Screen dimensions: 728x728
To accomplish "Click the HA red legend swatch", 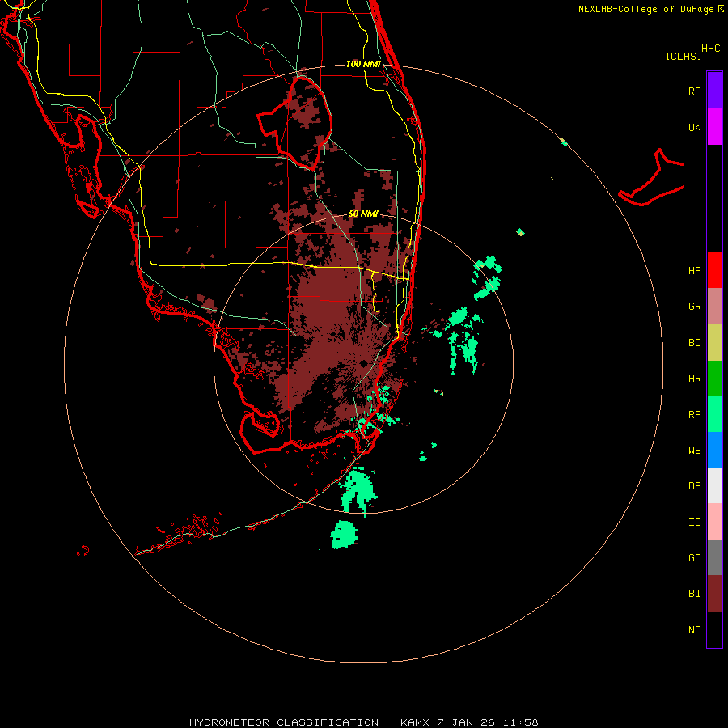I will (x=714, y=270).
